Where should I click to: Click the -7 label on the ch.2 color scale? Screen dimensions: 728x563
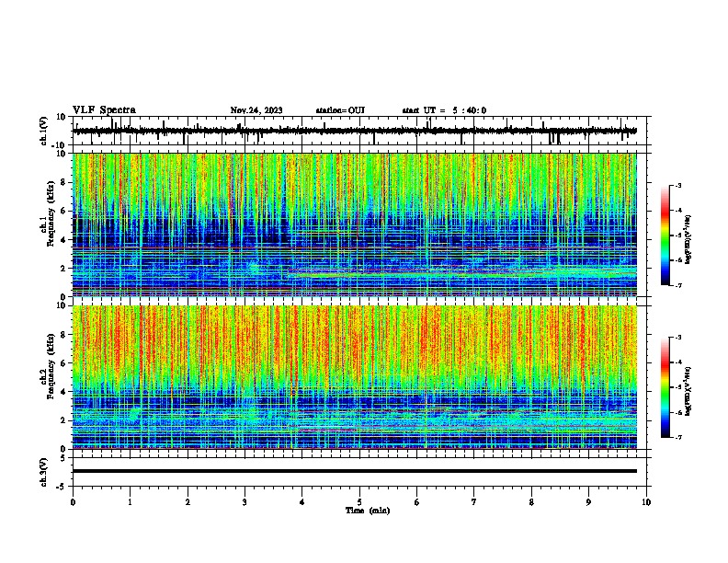point(677,437)
